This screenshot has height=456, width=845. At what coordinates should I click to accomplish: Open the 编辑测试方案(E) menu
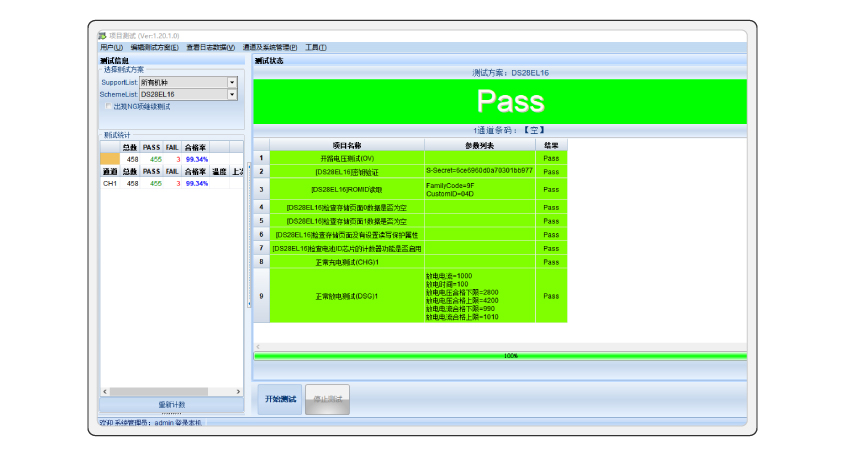point(154,47)
